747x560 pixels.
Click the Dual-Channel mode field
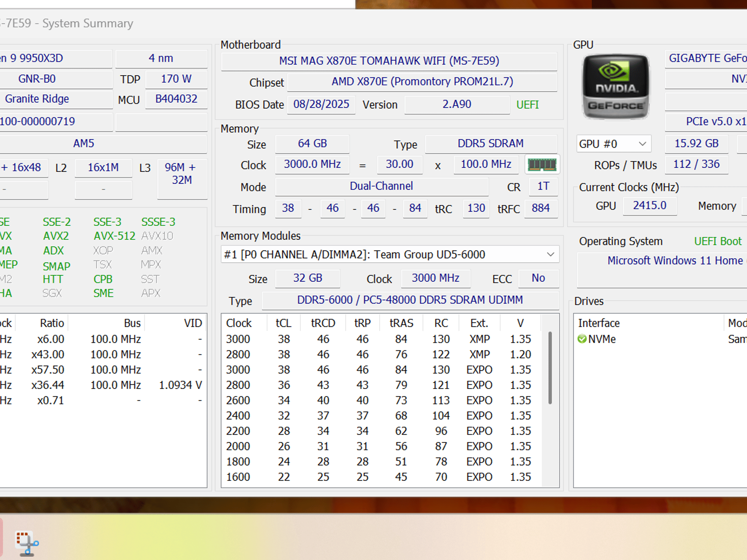[382, 186]
